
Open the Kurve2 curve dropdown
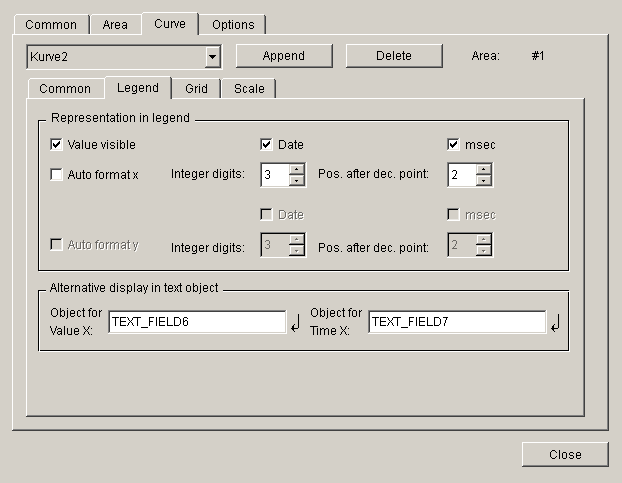[x=212, y=57]
